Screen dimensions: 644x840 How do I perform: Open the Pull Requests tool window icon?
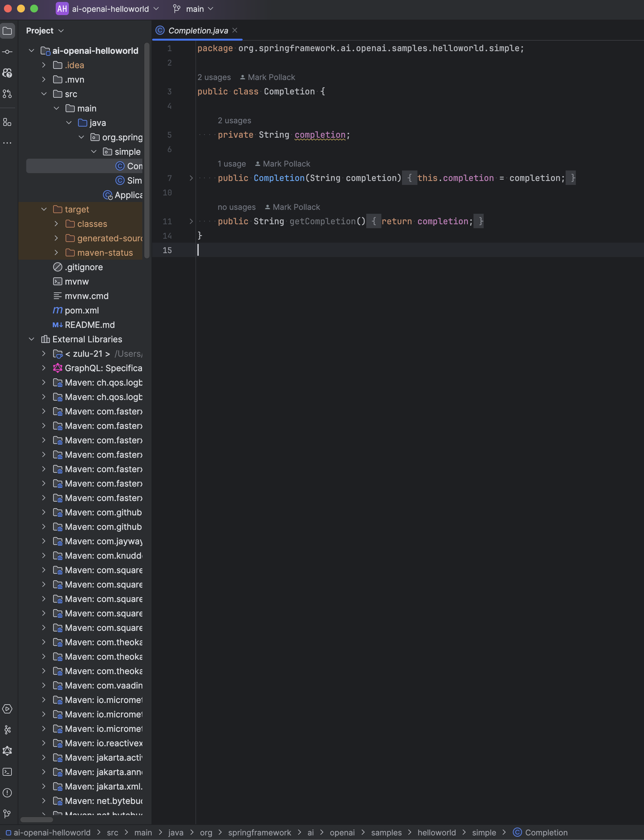tap(7, 93)
